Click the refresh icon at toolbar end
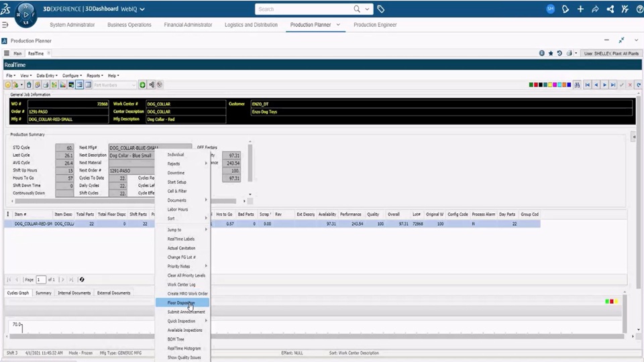The height and width of the screenshot is (362, 644). [639, 85]
